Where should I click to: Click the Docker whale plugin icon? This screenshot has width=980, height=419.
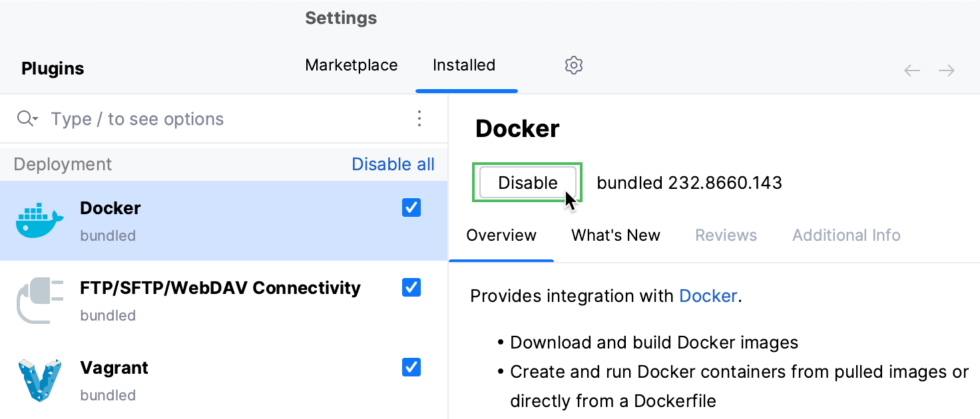click(39, 219)
